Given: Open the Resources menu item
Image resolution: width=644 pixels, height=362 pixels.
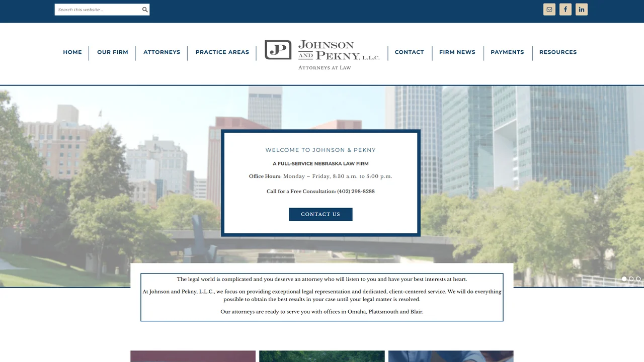Looking at the screenshot, I should pos(558,52).
